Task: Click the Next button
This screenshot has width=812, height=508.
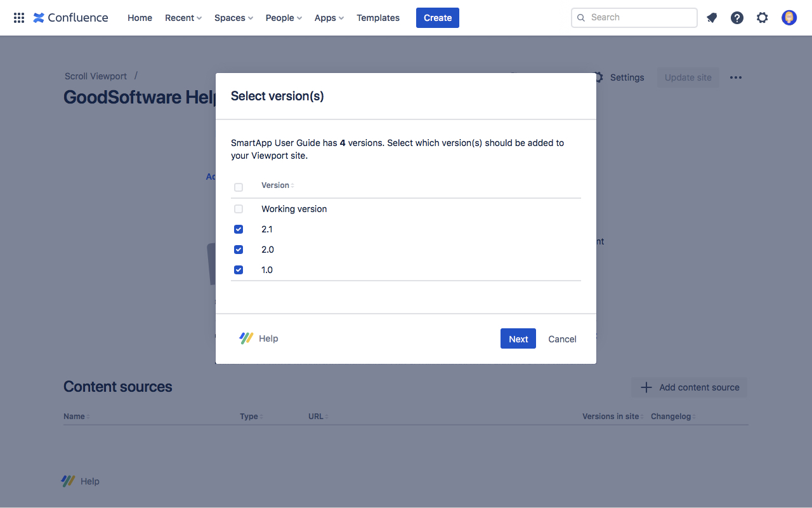Action: (x=518, y=339)
